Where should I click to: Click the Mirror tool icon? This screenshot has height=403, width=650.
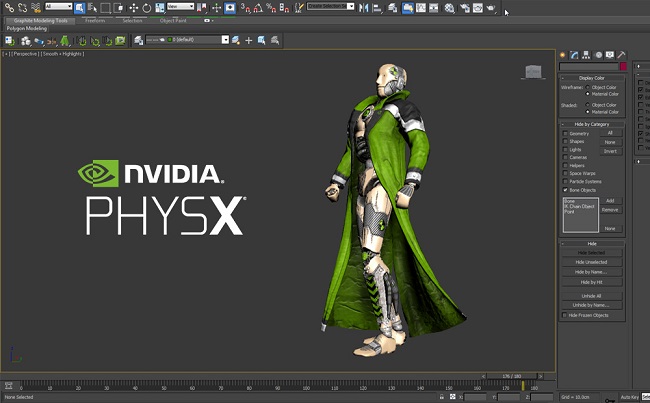click(364, 7)
